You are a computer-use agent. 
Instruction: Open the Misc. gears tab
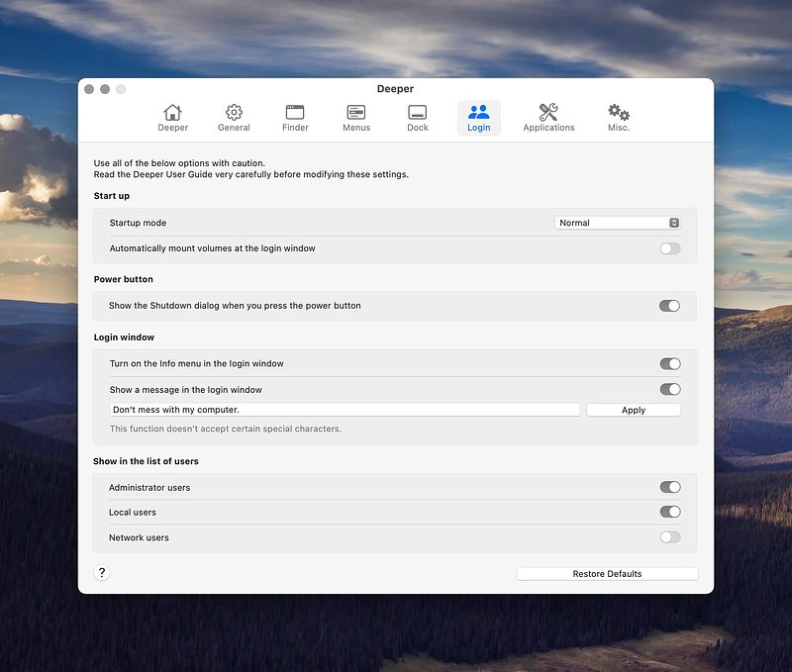point(618,118)
